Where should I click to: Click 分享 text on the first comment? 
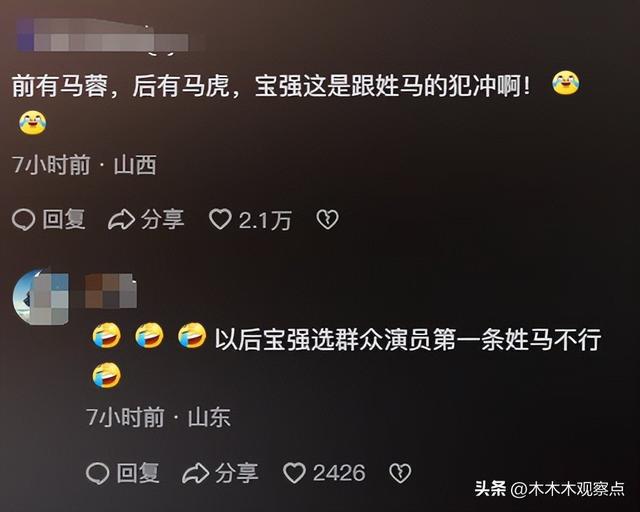point(162,220)
